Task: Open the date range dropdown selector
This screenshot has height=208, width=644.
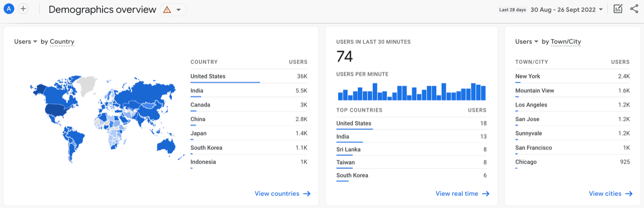Action: coord(551,10)
